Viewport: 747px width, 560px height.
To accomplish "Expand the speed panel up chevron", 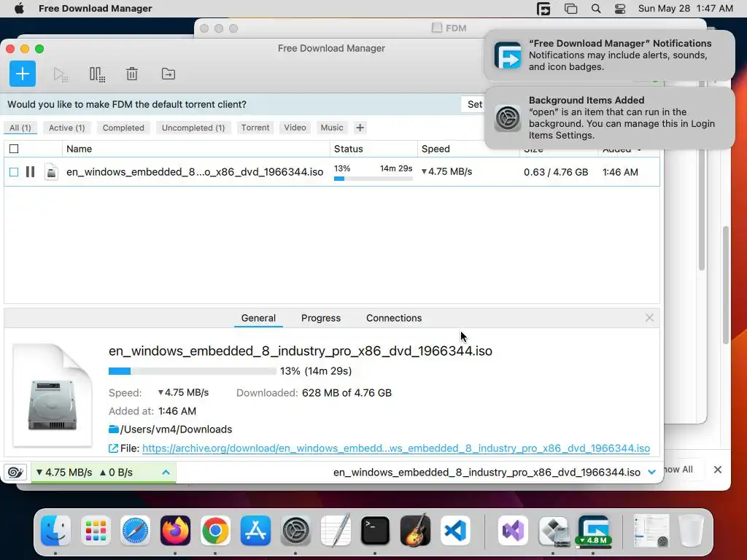I will click(166, 472).
